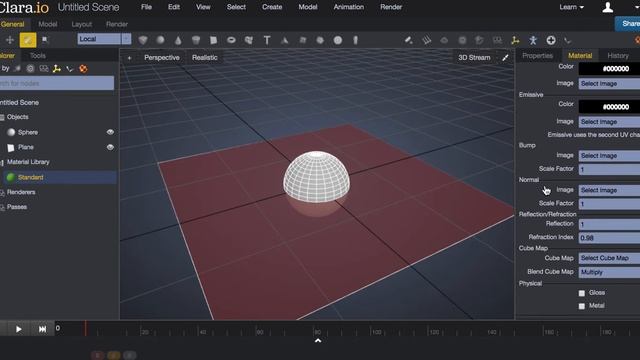The width and height of the screenshot is (640, 360).
Task: Open the Blend Cube Map Multiply dropdown
Action: [609, 272]
